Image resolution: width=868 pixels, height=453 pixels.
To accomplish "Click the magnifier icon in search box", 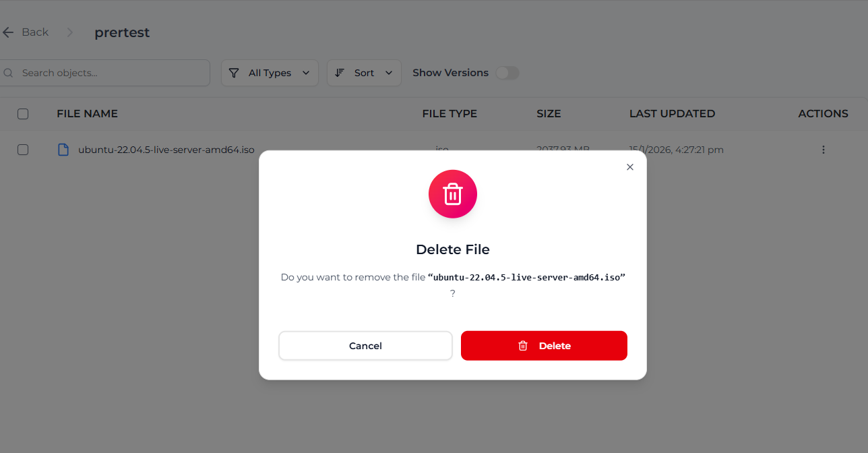I will pyautogui.click(x=8, y=73).
